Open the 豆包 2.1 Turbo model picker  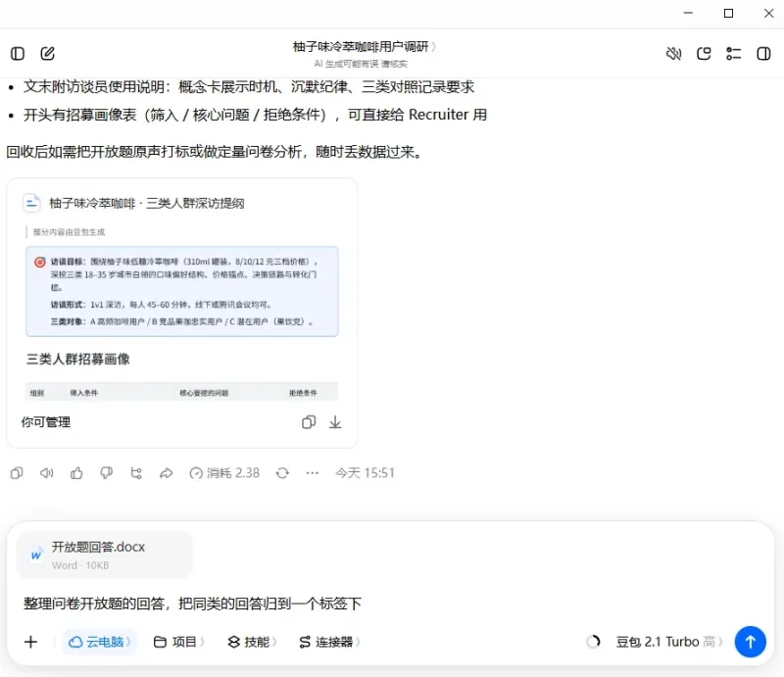(669, 642)
